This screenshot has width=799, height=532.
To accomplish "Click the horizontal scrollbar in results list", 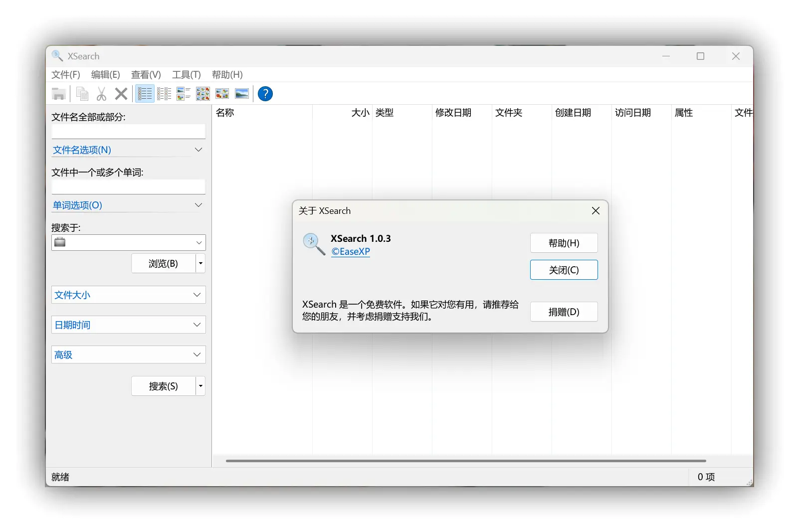I will coord(466,461).
